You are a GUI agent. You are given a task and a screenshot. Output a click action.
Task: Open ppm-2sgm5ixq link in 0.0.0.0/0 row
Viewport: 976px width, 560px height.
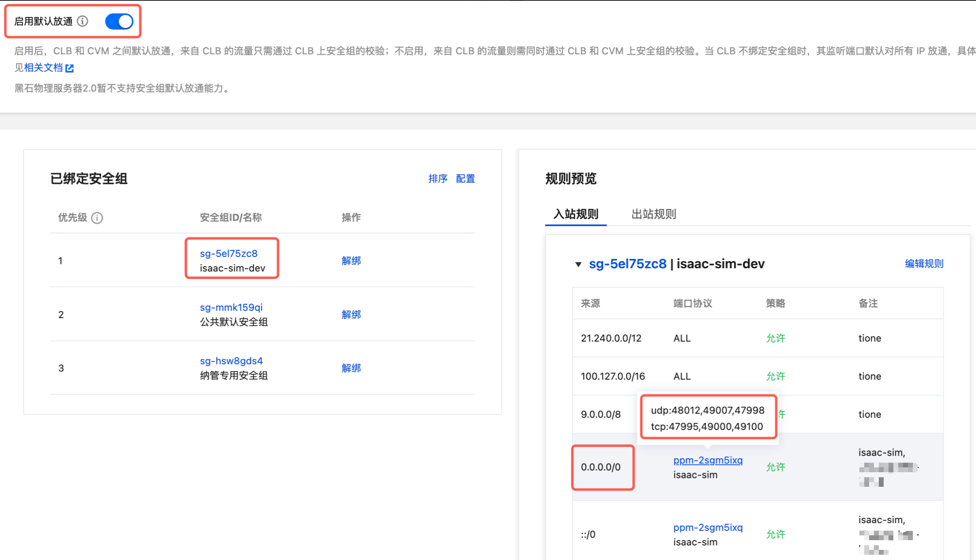pos(707,460)
